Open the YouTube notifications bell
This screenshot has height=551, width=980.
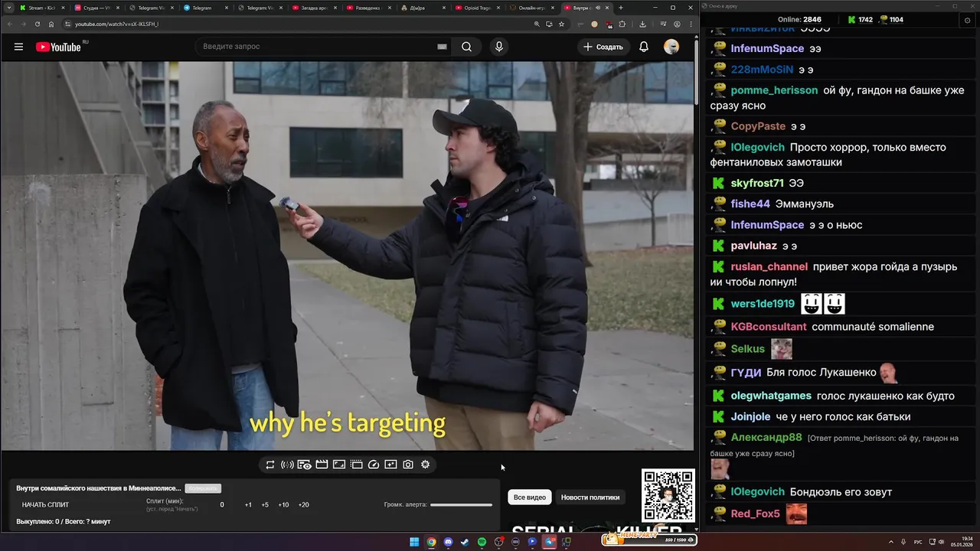click(644, 47)
